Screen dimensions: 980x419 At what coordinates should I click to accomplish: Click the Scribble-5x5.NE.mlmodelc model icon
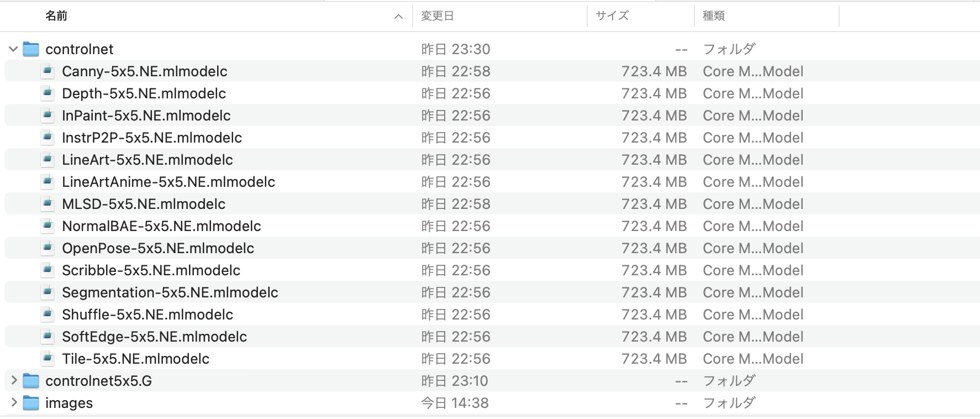point(49,270)
